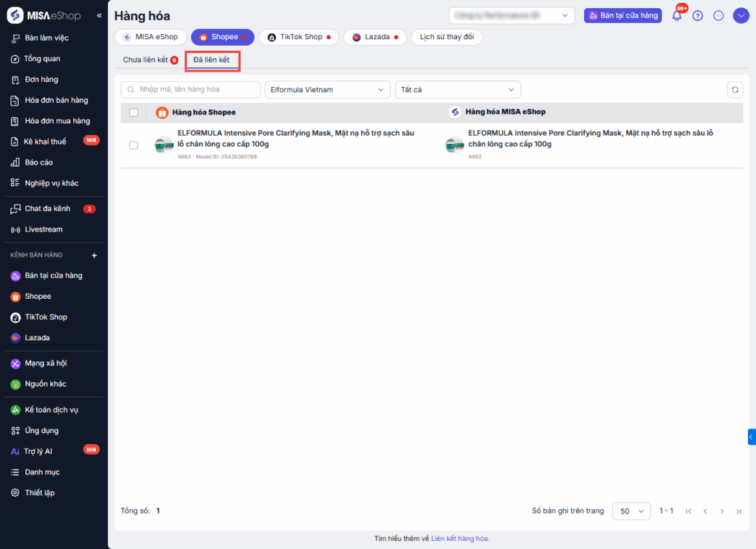Follow the Liên kết hàng hóa link
Viewport: 756px width, 549px height.
tap(460, 539)
